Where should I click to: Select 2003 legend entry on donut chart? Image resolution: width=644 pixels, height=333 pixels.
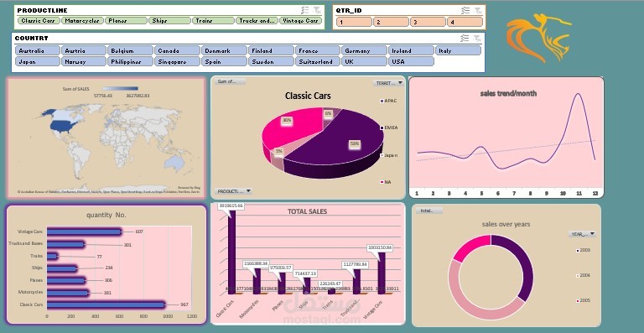point(584,250)
